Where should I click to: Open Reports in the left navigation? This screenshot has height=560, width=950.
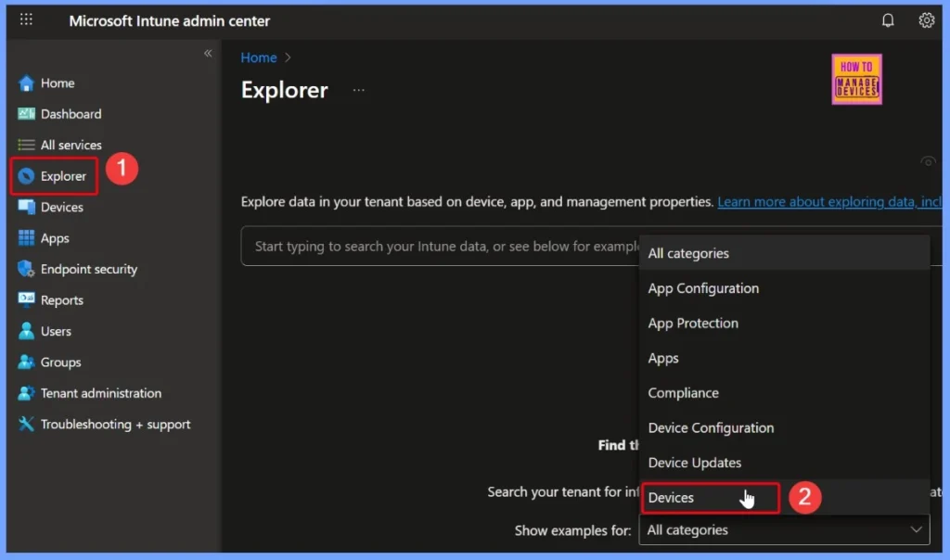(x=62, y=299)
